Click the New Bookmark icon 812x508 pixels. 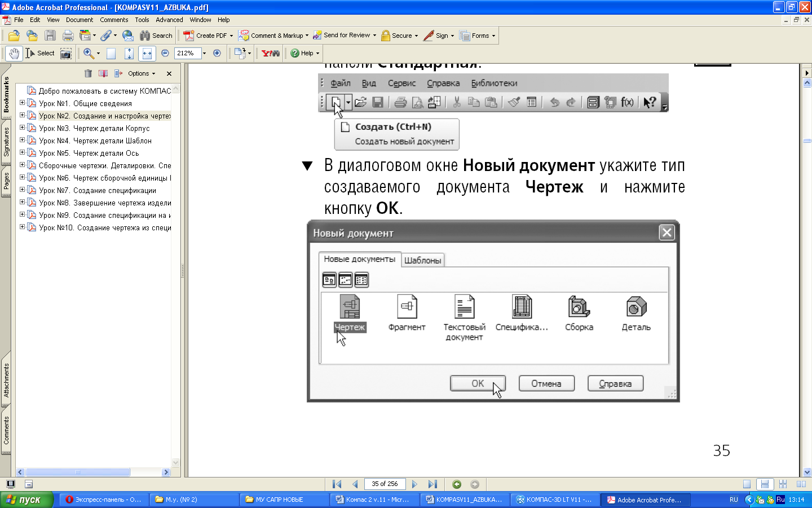pos(103,73)
